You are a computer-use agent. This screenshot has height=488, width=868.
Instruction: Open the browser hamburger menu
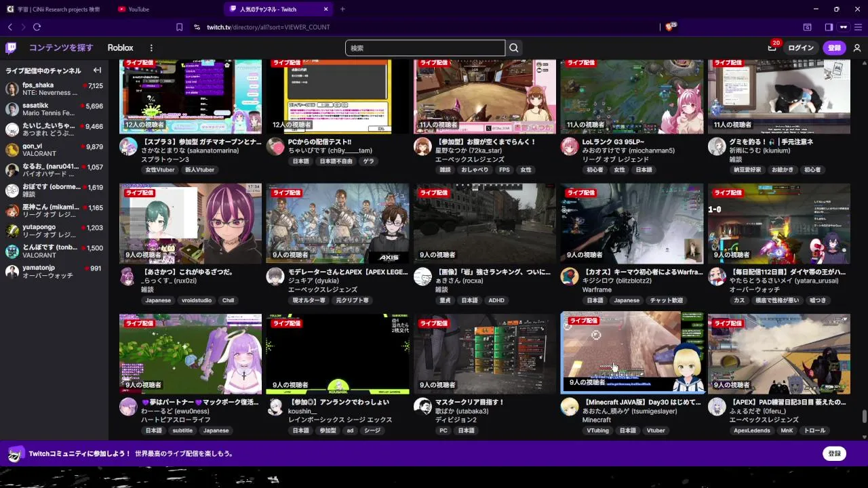point(859,27)
